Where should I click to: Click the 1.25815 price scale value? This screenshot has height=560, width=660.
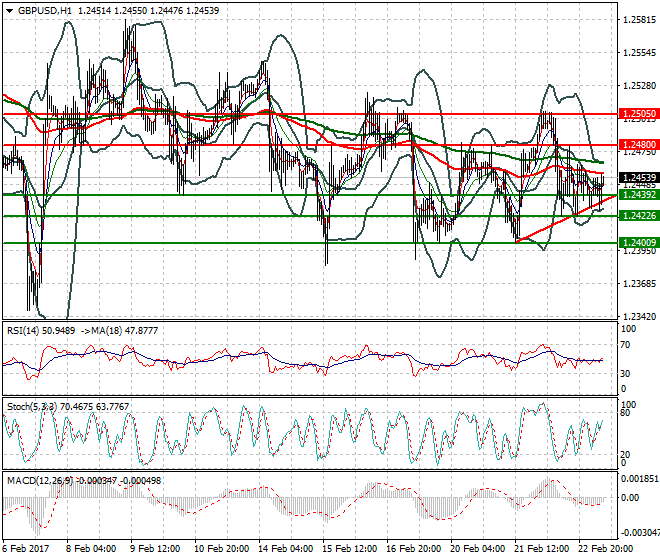tap(637, 20)
